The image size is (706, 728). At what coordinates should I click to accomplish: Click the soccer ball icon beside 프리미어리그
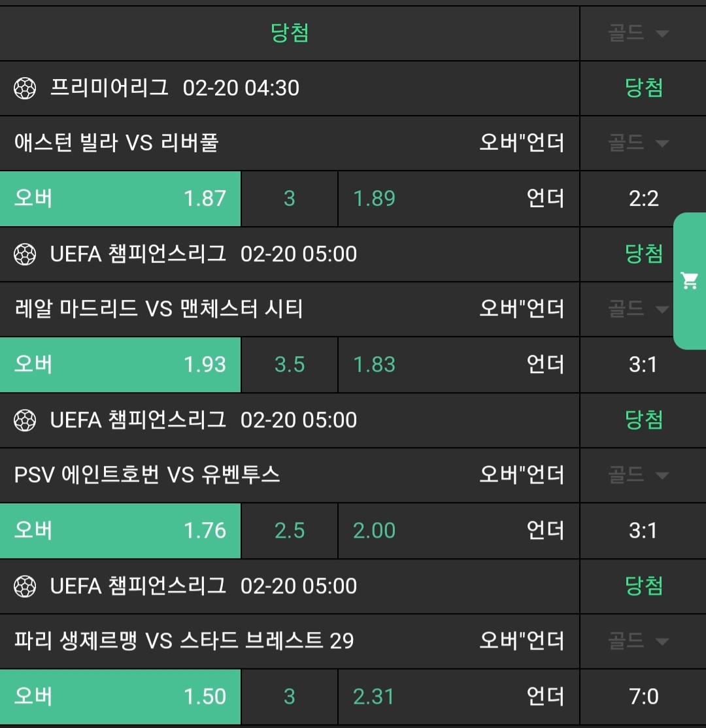[25, 88]
